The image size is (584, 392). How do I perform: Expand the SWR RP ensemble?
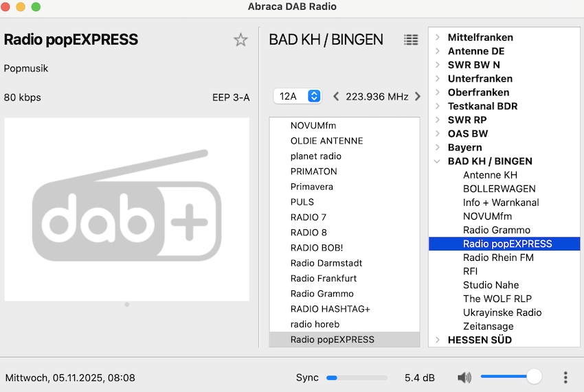(x=438, y=120)
